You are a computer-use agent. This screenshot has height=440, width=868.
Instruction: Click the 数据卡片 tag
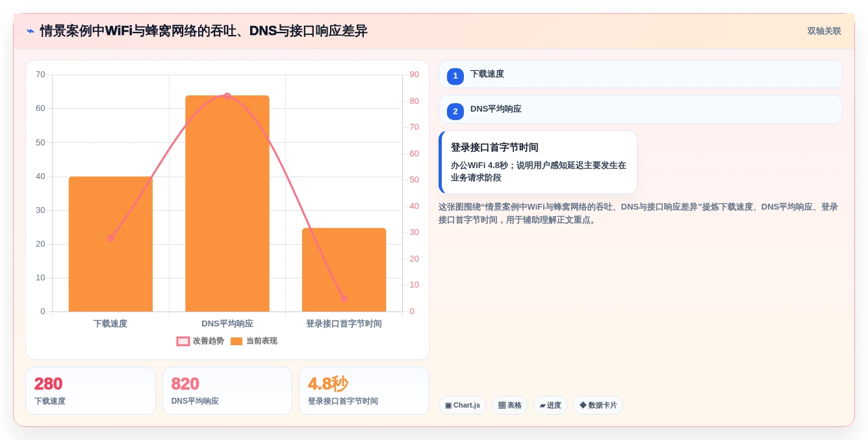click(598, 406)
